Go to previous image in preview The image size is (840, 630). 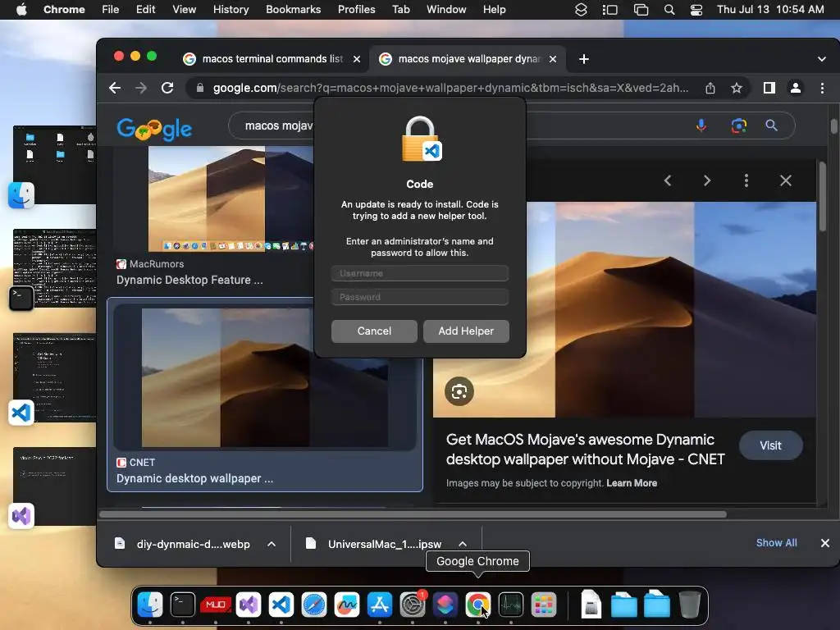(x=668, y=180)
